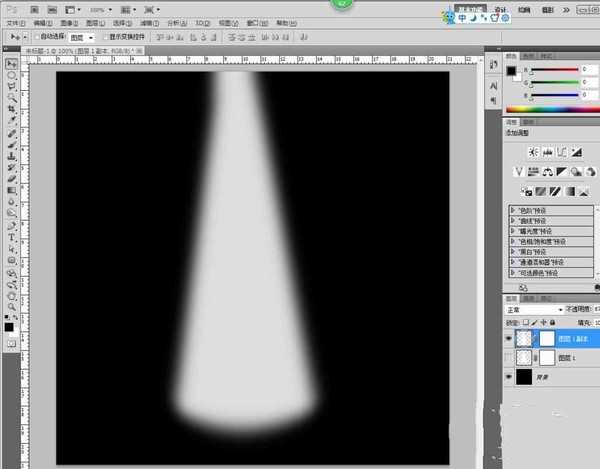Screen dimensions: 600x469
Task: Enable the 显示变换控件 checkbox
Action: click(x=104, y=37)
